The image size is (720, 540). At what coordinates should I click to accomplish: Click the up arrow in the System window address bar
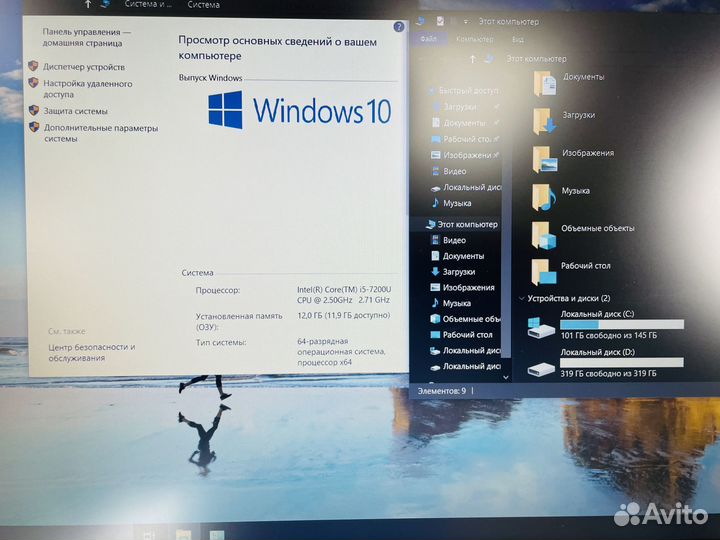pyautogui.click(x=87, y=5)
